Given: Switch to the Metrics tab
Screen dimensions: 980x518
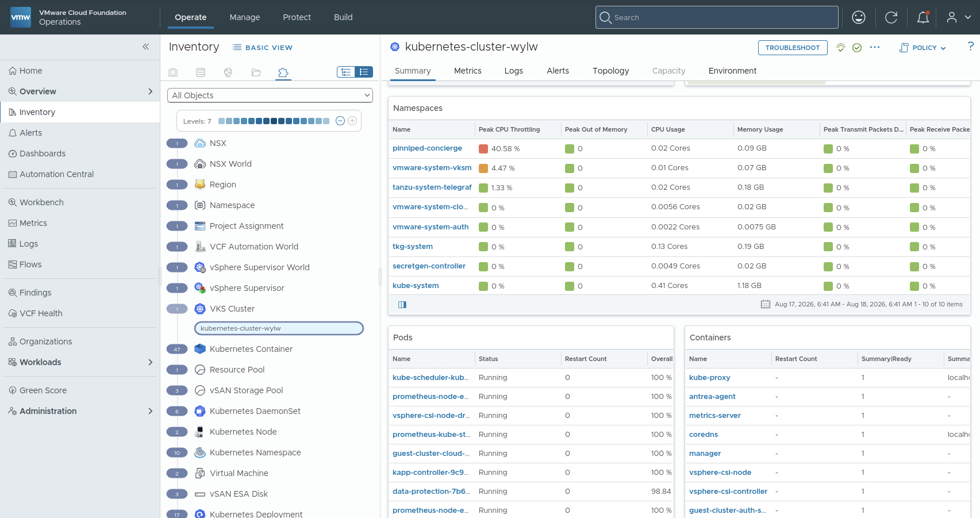Looking at the screenshot, I should (468, 71).
